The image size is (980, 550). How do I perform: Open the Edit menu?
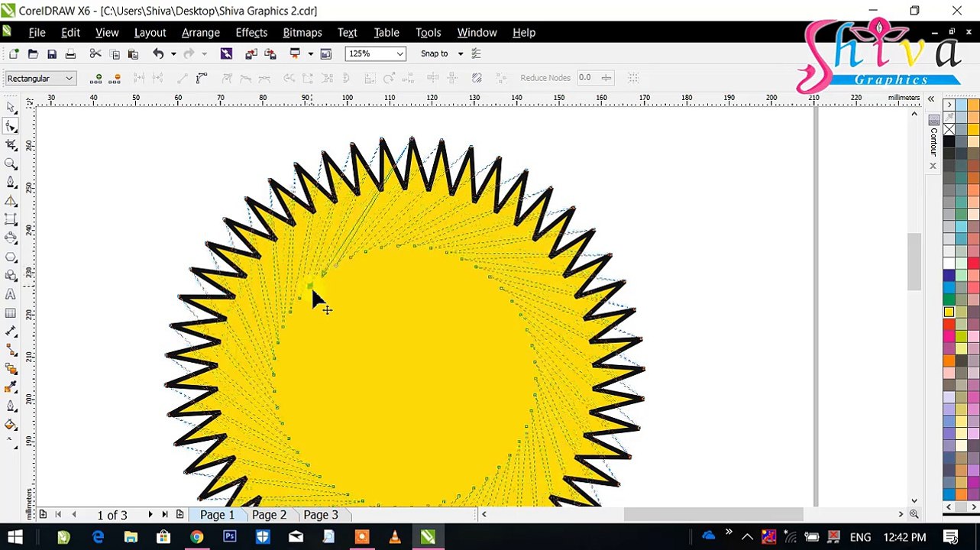point(70,32)
